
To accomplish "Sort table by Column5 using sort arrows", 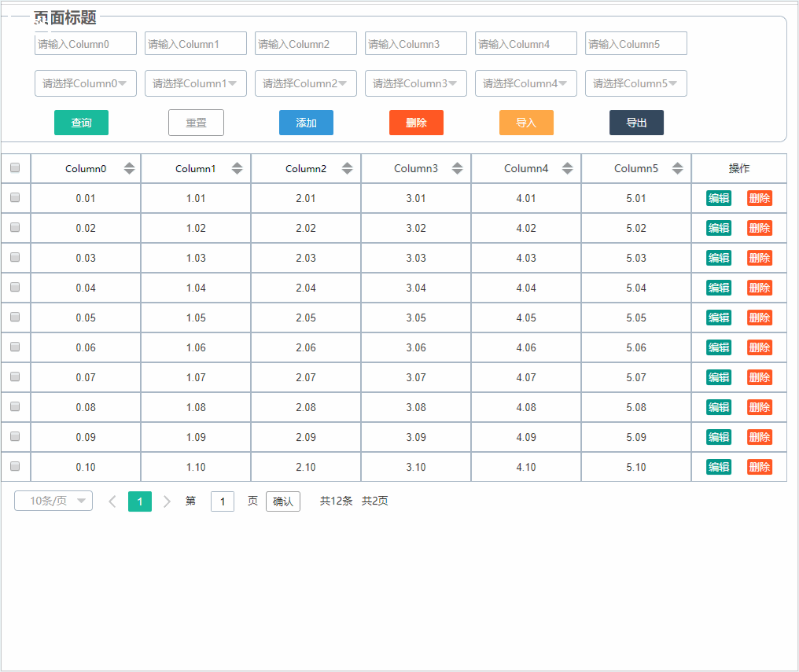I will coord(677,168).
